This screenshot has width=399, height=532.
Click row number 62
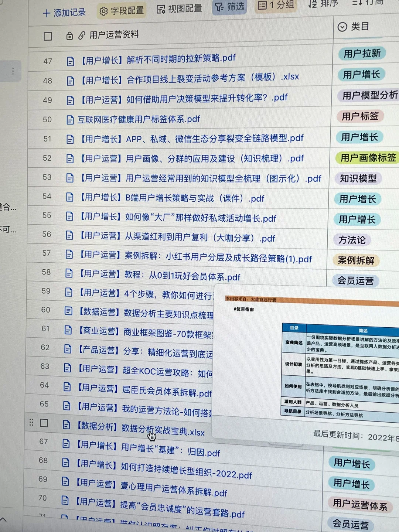pos(45,348)
